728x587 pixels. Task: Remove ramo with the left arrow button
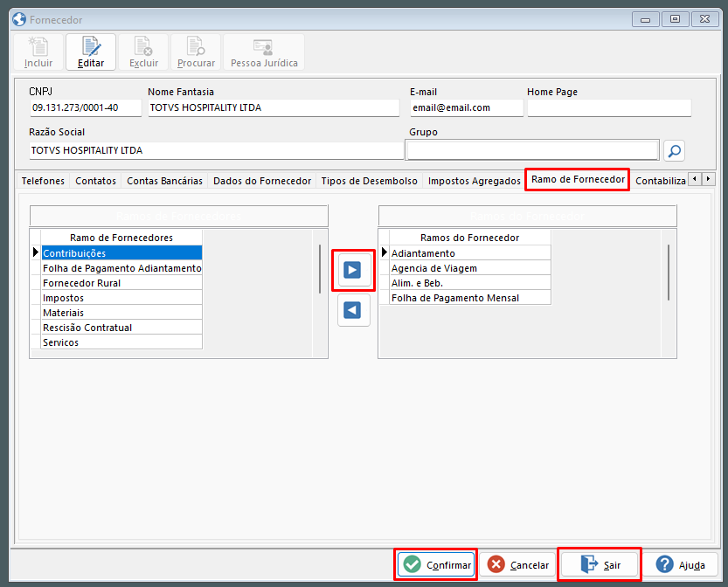pyautogui.click(x=352, y=310)
